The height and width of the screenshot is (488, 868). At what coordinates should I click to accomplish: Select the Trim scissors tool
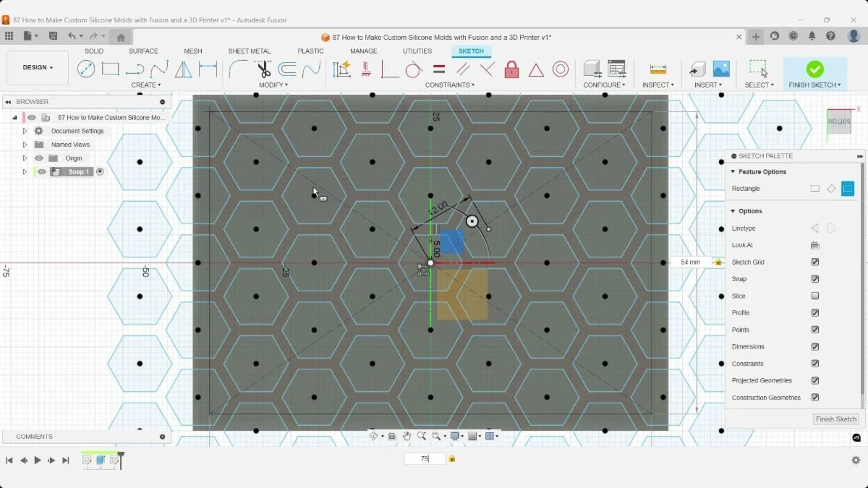(263, 69)
